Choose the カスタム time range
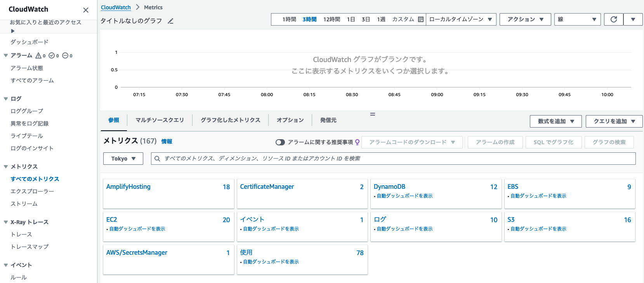Image resolution: width=644 pixels, height=283 pixels. point(403,19)
